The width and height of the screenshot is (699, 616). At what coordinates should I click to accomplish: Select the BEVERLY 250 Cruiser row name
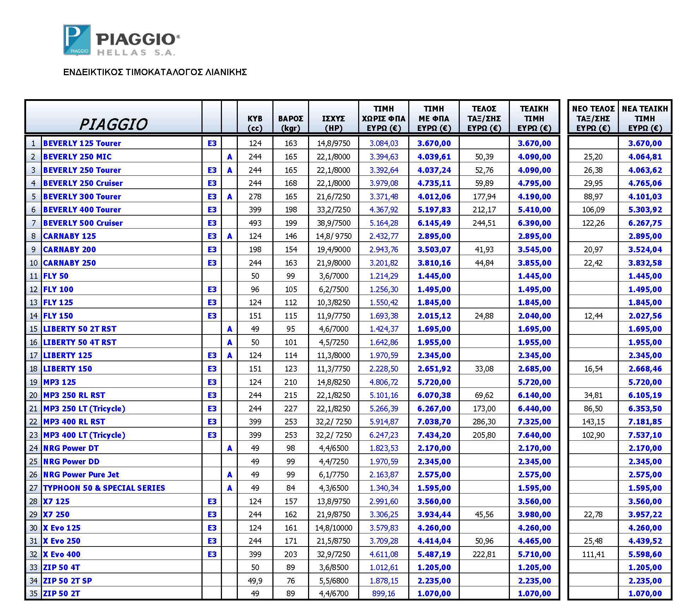tap(83, 183)
